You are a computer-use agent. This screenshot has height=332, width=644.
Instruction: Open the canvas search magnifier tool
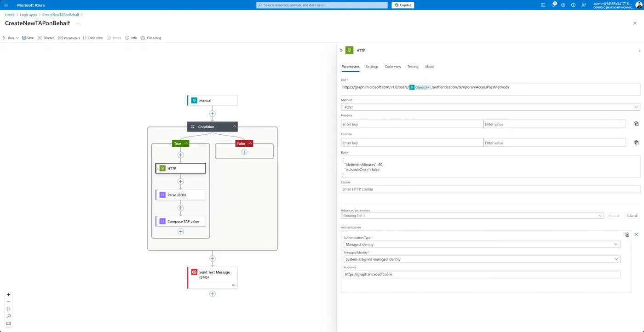[x=8, y=316]
